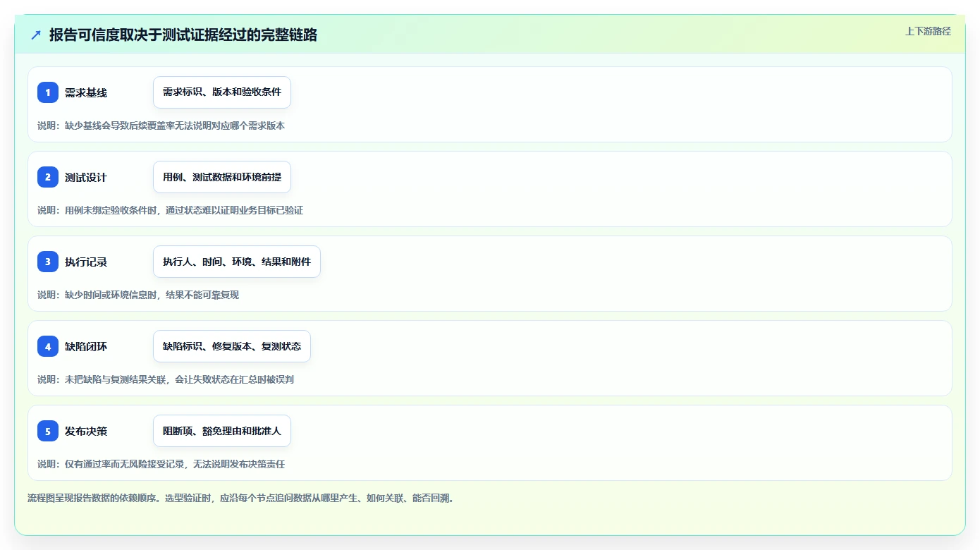Open the 执行人、时间、环境、结果和附件 chip
This screenshot has width=980, height=550.
[x=237, y=262]
